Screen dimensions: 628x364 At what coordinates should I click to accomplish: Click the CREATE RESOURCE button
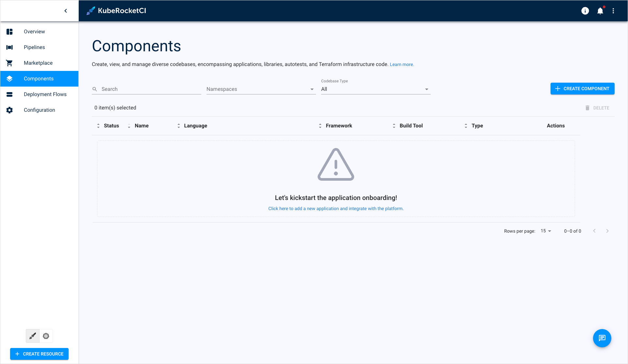click(40, 354)
